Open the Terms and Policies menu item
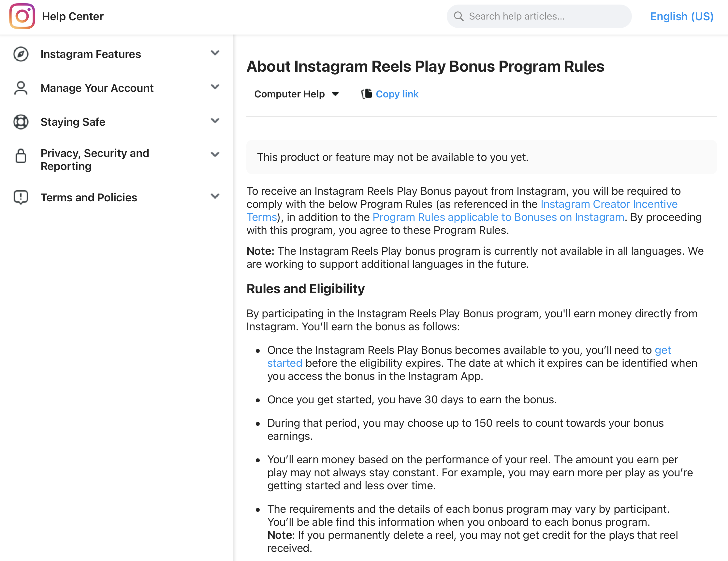 point(89,197)
